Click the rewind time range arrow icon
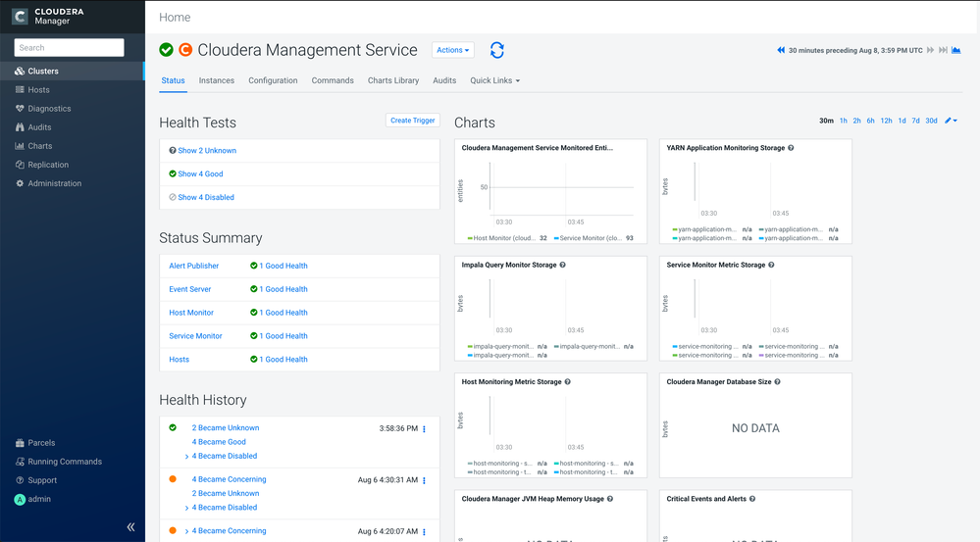Image resolution: width=980 pixels, height=542 pixels. [x=781, y=50]
